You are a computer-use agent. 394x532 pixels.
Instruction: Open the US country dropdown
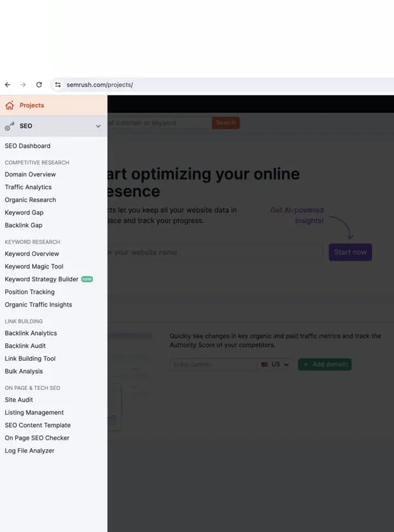click(x=275, y=365)
